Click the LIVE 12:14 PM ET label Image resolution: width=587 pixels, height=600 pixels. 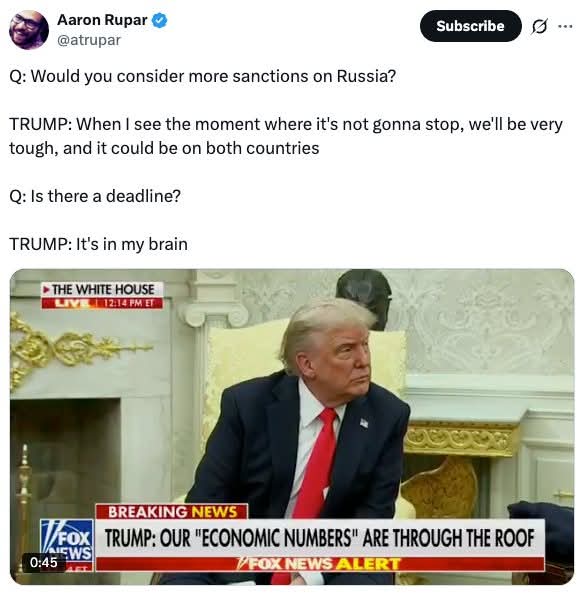point(103,303)
